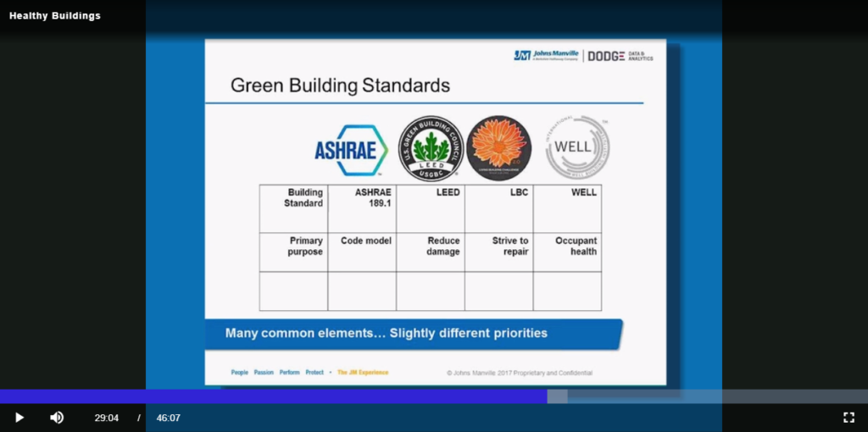
Task: Click the video progress bar played portion
Action: (274, 396)
